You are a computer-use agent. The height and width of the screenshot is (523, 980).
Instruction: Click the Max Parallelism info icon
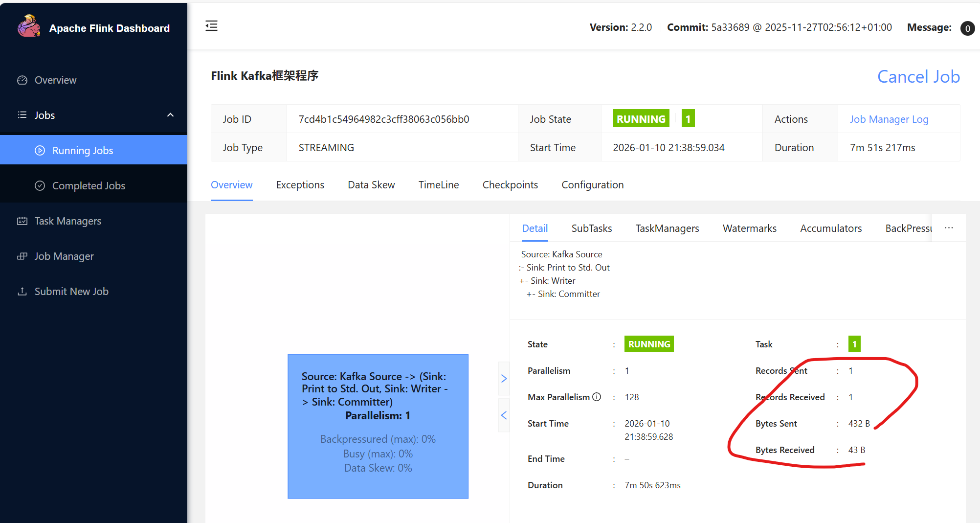(597, 397)
